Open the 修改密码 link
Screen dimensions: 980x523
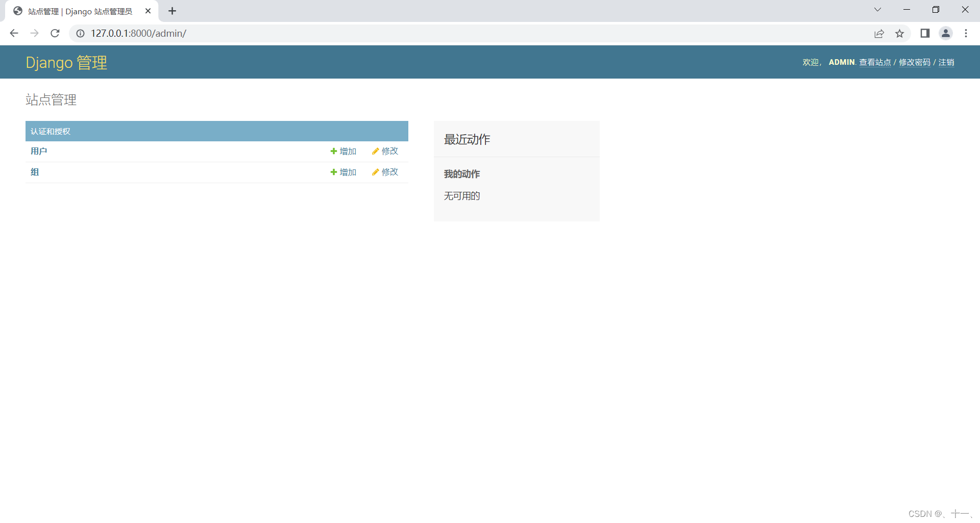pos(915,62)
